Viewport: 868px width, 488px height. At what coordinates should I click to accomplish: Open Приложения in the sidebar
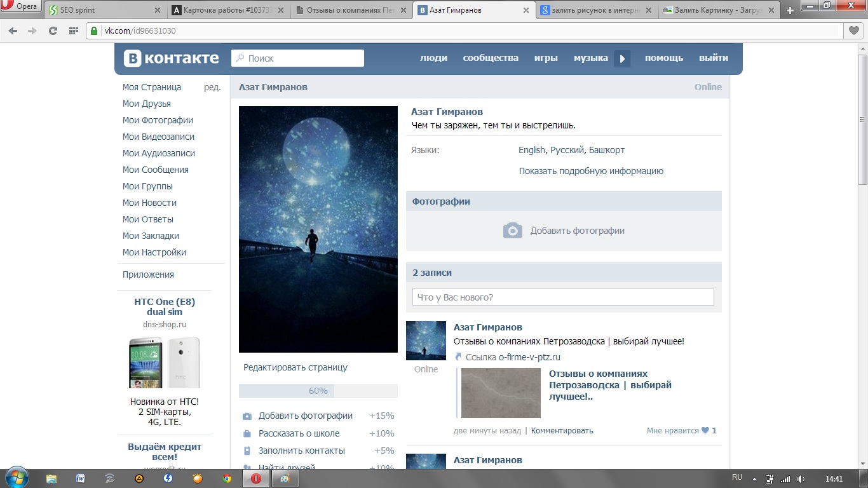point(148,274)
